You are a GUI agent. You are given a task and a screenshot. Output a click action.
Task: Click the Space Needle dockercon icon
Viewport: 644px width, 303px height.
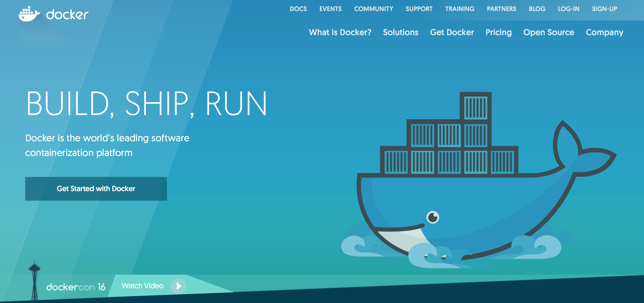pyautogui.click(x=34, y=281)
